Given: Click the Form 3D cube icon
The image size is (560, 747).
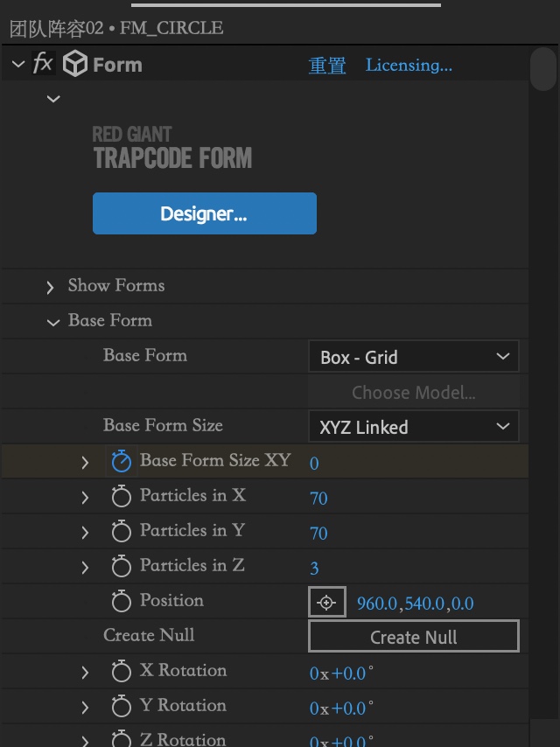Looking at the screenshot, I should tap(75, 65).
